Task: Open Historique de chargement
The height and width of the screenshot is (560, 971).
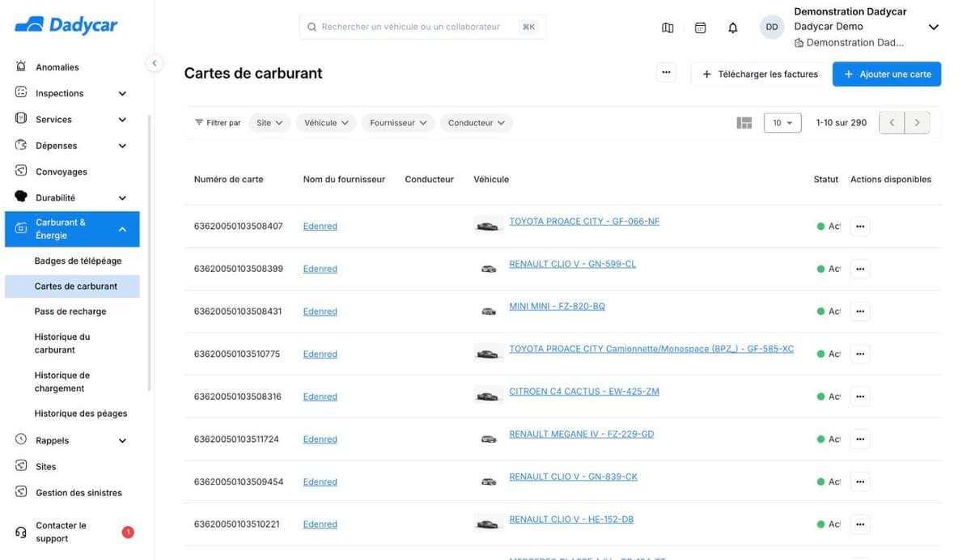Action: (x=62, y=381)
